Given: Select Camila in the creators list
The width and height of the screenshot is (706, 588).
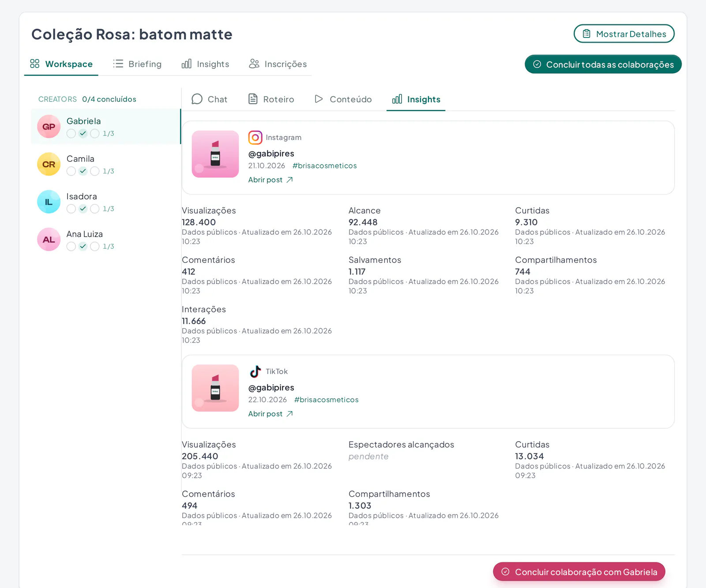Looking at the screenshot, I should pos(106,164).
